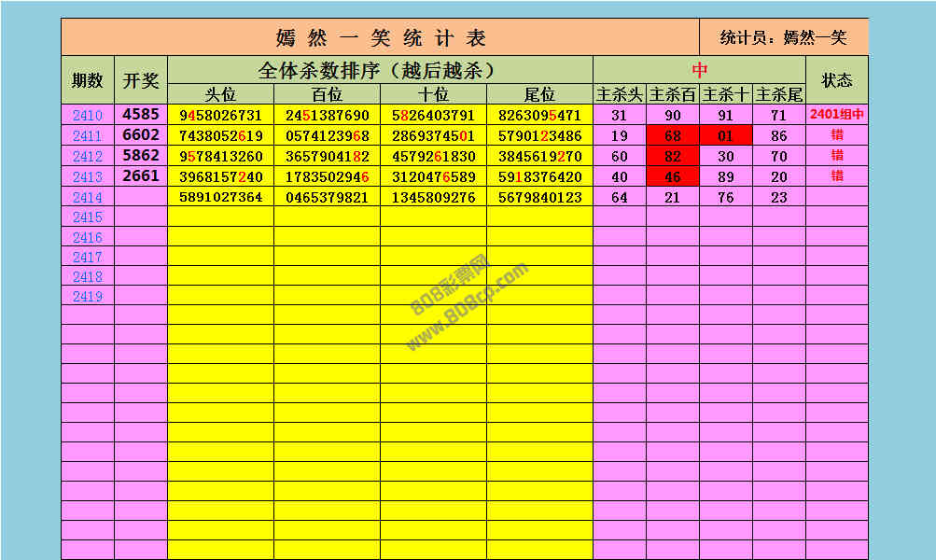Select the 2401组中 status cell
Screen dimensions: 936x560
coord(837,116)
